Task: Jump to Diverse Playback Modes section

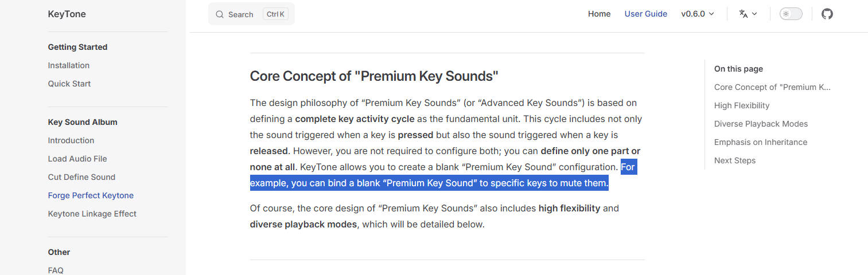Action: point(761,124)
